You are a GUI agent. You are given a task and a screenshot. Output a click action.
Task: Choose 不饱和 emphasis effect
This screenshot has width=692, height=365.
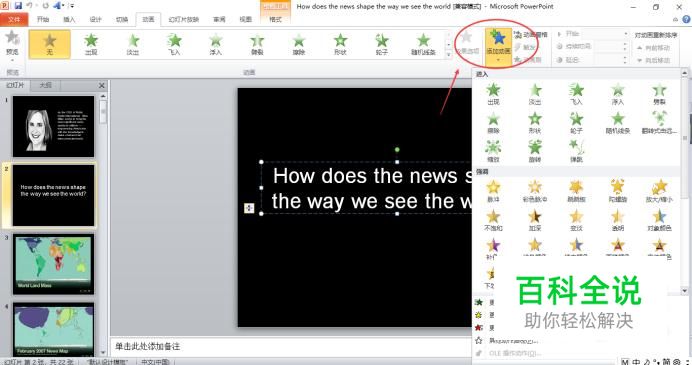click(x=493, y=220)
